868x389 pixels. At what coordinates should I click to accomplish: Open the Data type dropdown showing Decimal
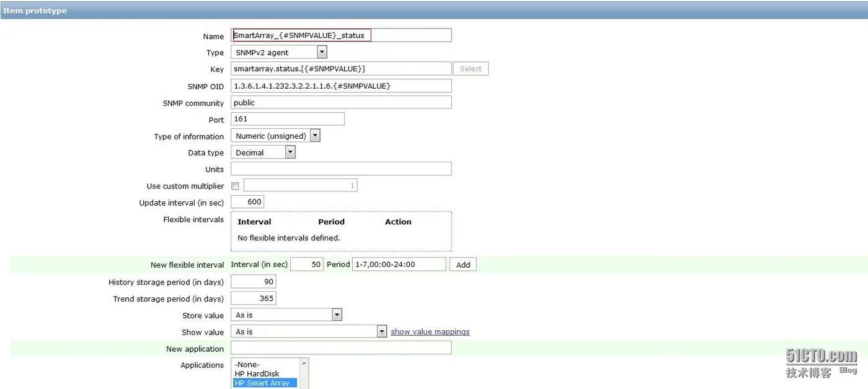click(263, 152)
